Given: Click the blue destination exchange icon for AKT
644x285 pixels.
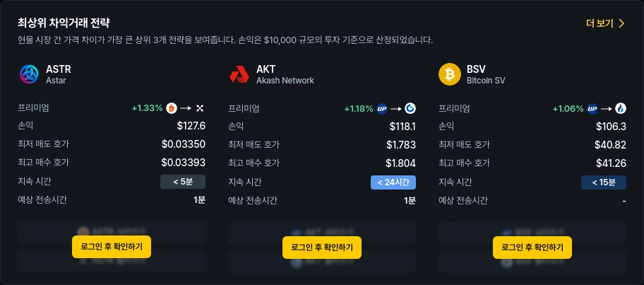Looking at the screenshot, I should [x=410, y=109].
